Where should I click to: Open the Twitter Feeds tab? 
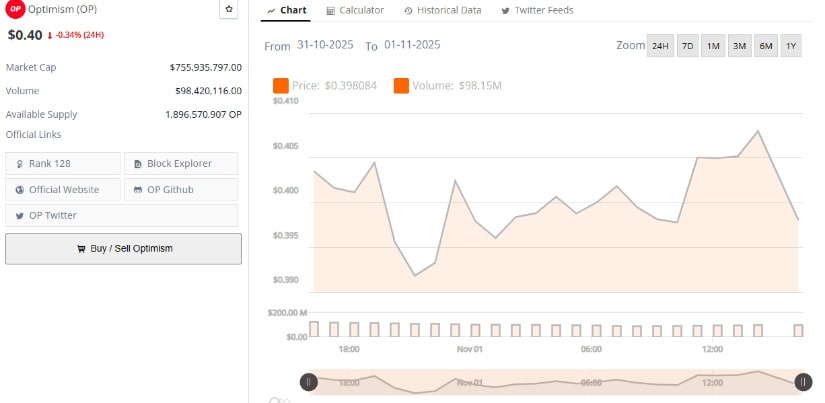click(x=537, y=10)
